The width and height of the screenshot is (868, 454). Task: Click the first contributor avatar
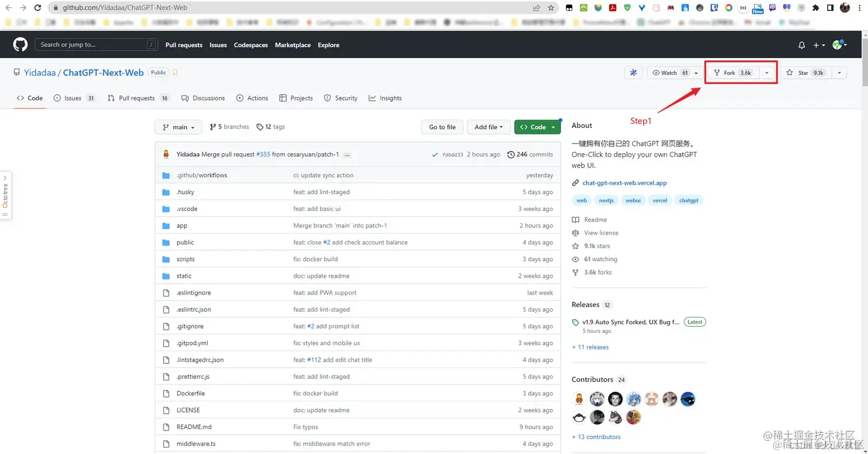(x=579, y=399)
